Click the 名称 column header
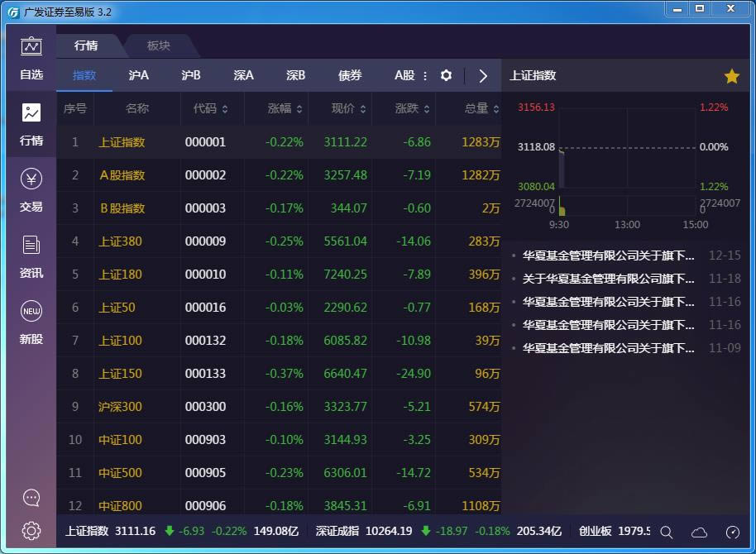This screenshot has height=554, width=756. tap(137, 108)
